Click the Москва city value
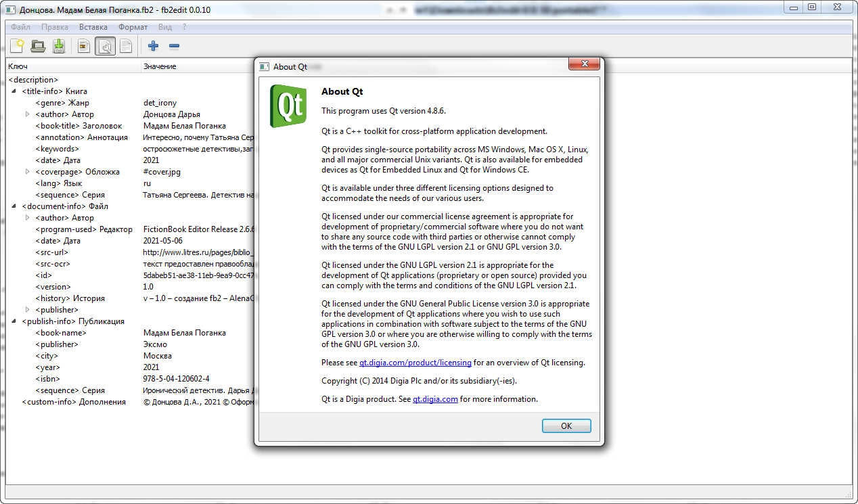Viewport: 858px width, 504px height. click(158, 355)
